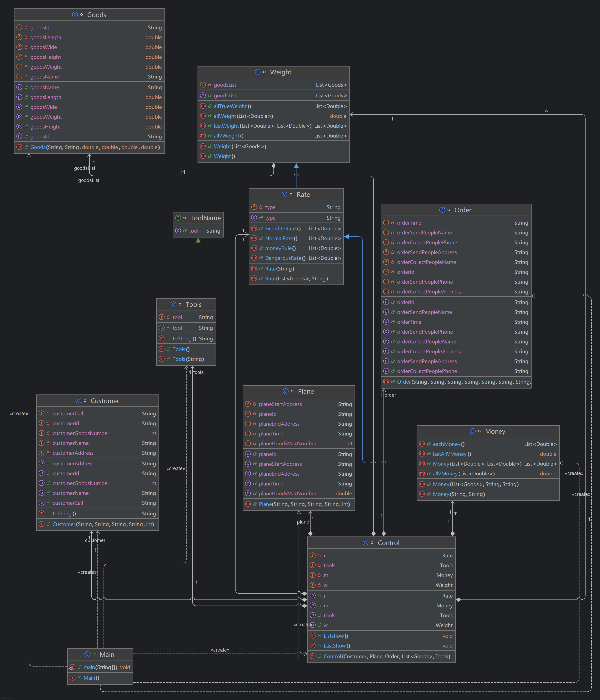The image size is (600, 700).
Task: Click method icon next to Listshow()
Action: [x=312, y=636]
